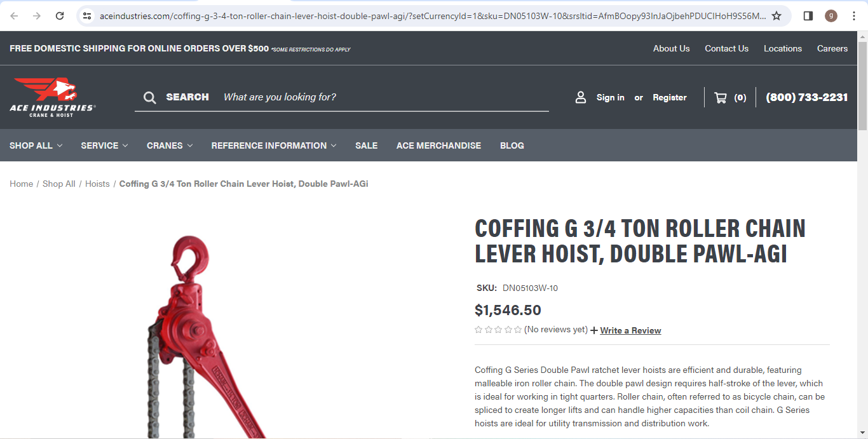This screenshot has height=439, width=868.
Task: Click the cart count (0)
Action: click(740, 97)
